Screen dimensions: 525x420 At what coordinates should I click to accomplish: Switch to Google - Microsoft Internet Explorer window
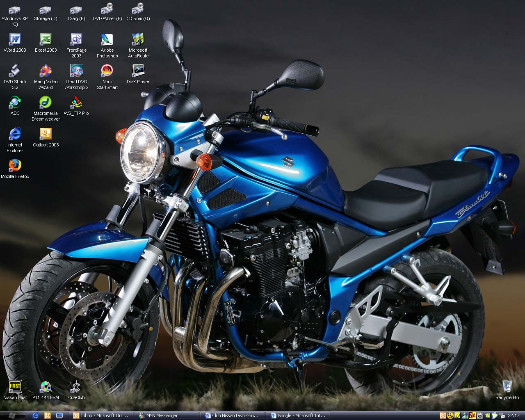(298, 415)
